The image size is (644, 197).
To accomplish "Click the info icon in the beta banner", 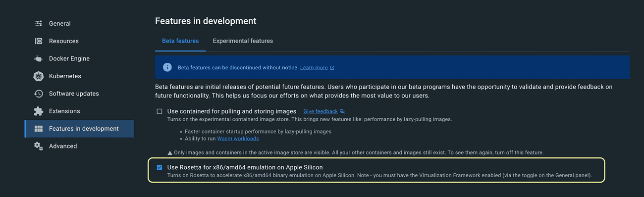I will [x=167, y=67].
